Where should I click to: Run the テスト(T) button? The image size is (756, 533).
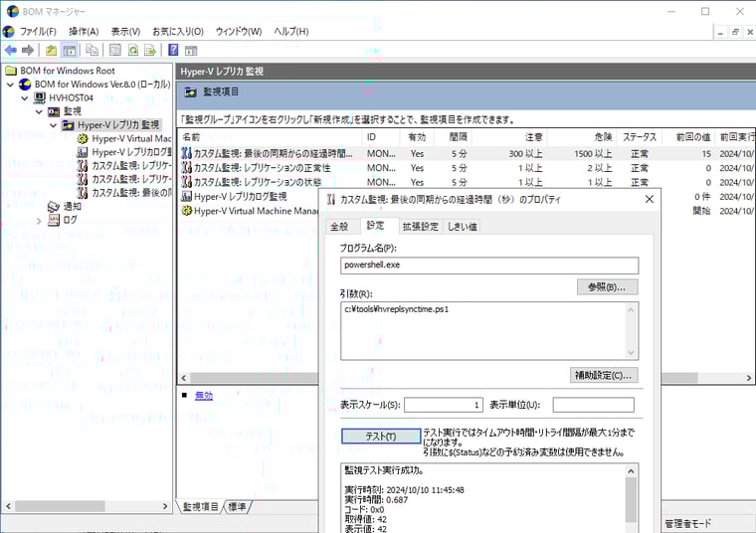tap(381, 437)
